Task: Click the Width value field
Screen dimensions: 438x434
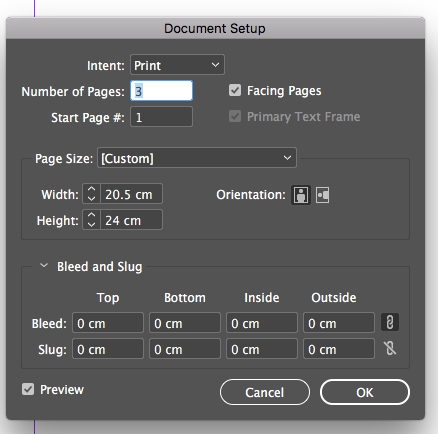Action: pos(131,194)
